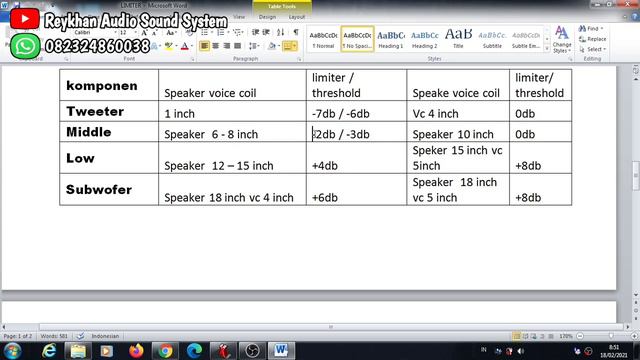Click the '+4db' table cell

356,158
